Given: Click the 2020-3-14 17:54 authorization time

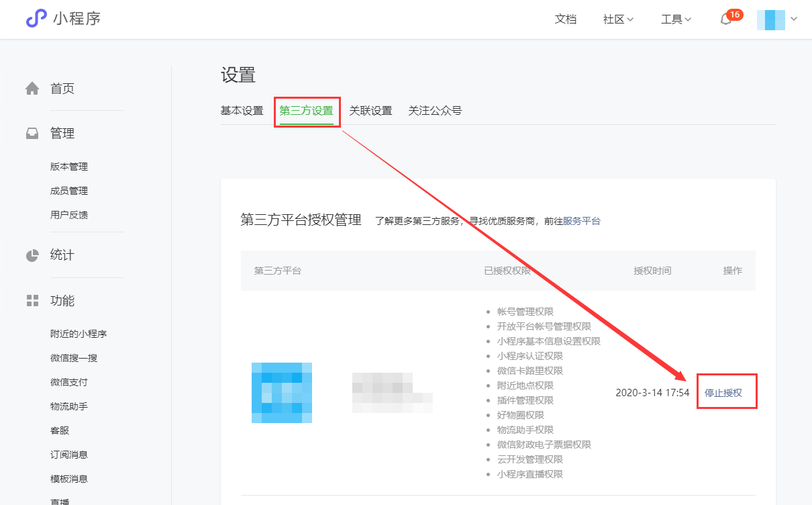Looking at the screenshot, I should coord(652,393).
